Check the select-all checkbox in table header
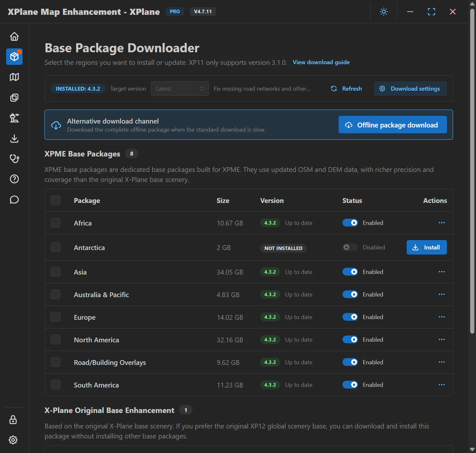This screenshot has height=453, width=476. [x=55, y=200]
